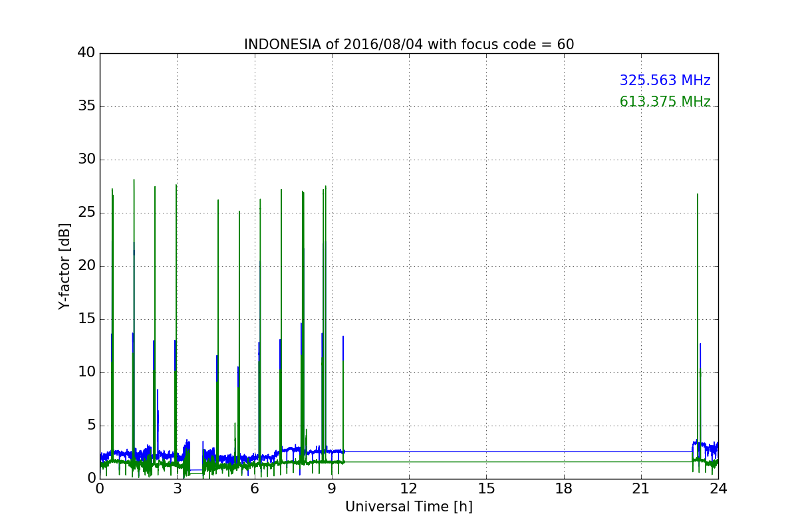
Task: Click the y-axis tick label "20"
Action: click(86, 266)
